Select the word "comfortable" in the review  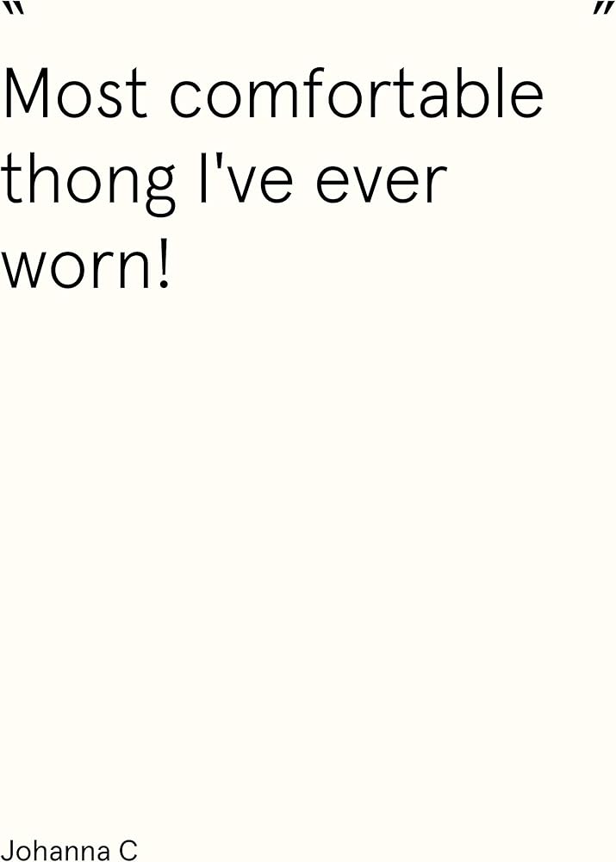pos(356,93)
